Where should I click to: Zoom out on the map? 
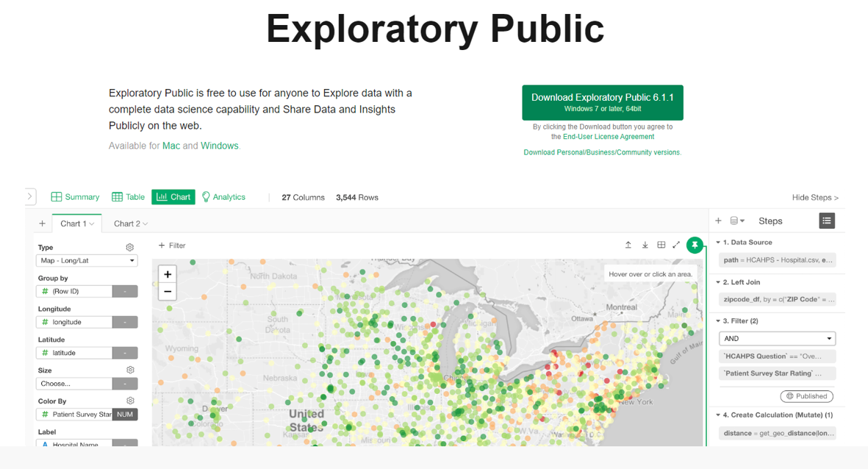tap(168, 291)
